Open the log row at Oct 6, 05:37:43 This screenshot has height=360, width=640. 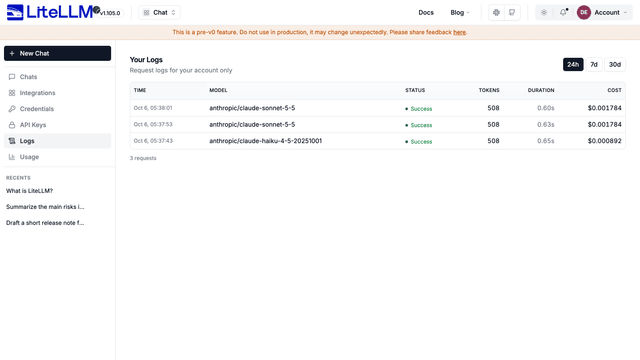tap(378, 141)
